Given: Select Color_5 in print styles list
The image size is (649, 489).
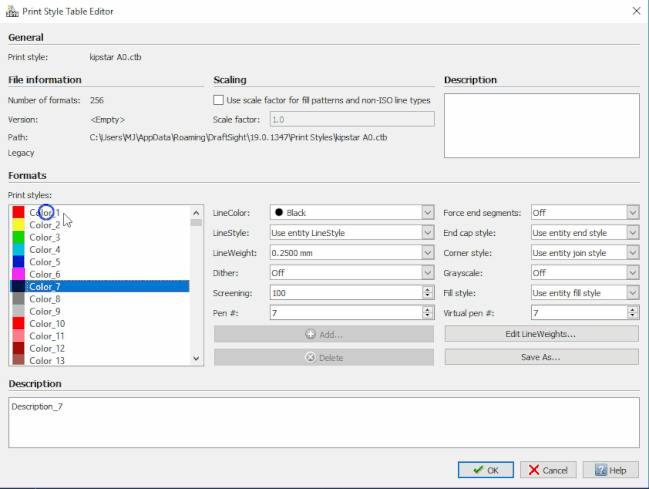Looking at the screenshot, I should [x=100, y=262].
